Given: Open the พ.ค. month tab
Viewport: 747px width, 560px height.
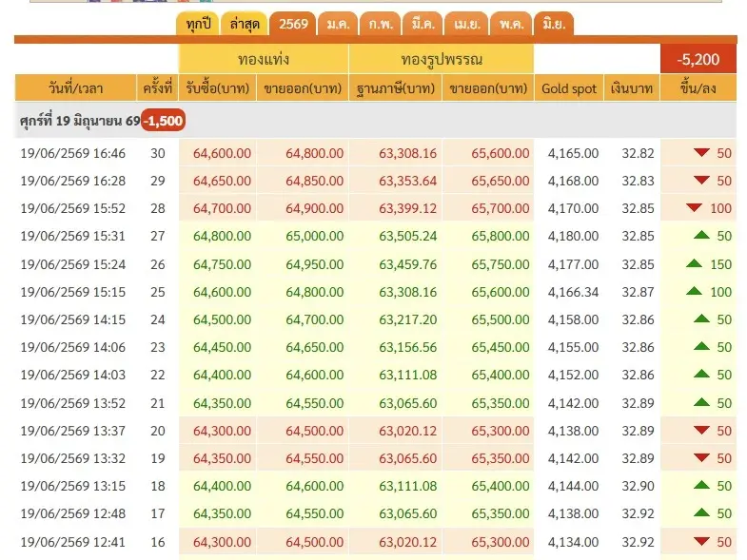Looking at the screenshot, I should pyautogui.click(x=511, y=24).
